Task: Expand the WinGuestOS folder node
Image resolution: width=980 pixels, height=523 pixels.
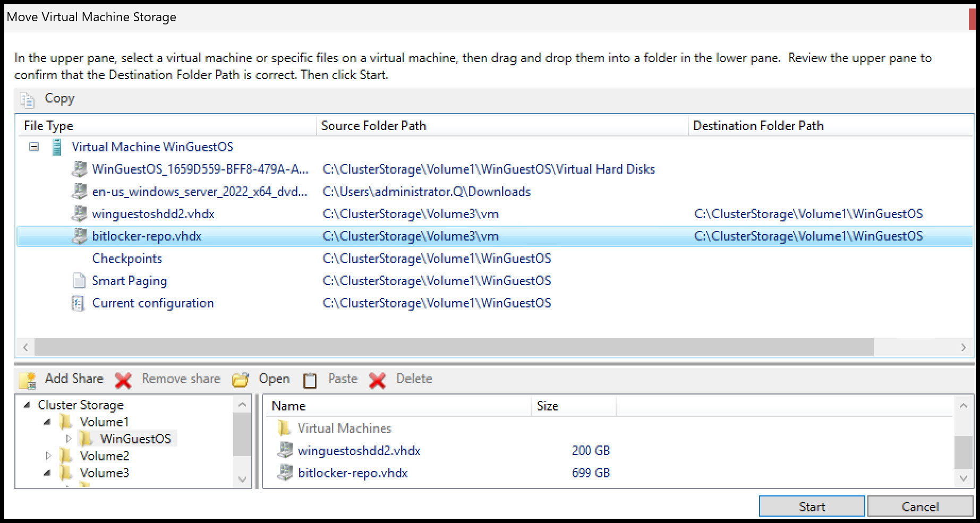Action: point(69,439)
